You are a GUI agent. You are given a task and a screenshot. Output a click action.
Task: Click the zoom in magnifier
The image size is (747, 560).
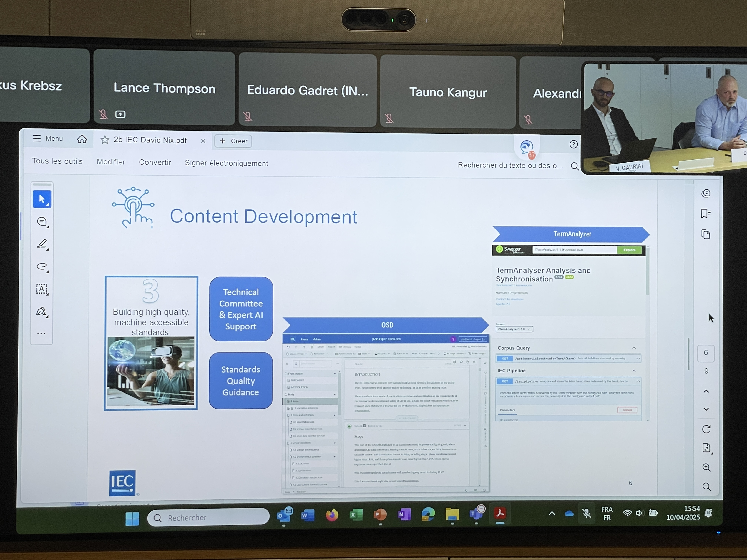coord(706,467)
